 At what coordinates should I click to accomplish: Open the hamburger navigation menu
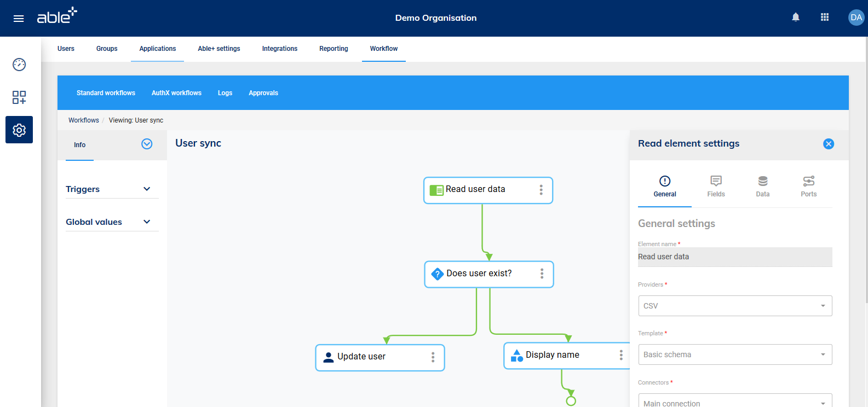19,19
